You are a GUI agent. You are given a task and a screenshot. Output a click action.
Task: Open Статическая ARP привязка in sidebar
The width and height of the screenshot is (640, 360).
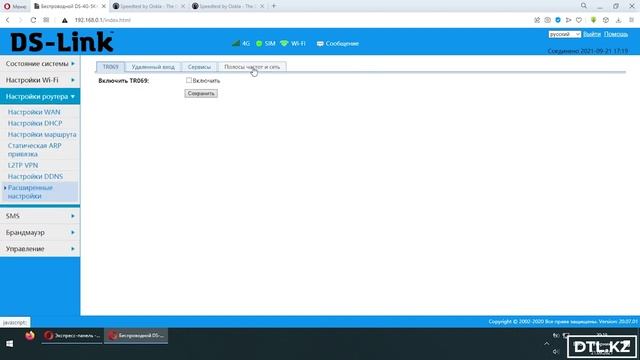(x=34, y=150)
